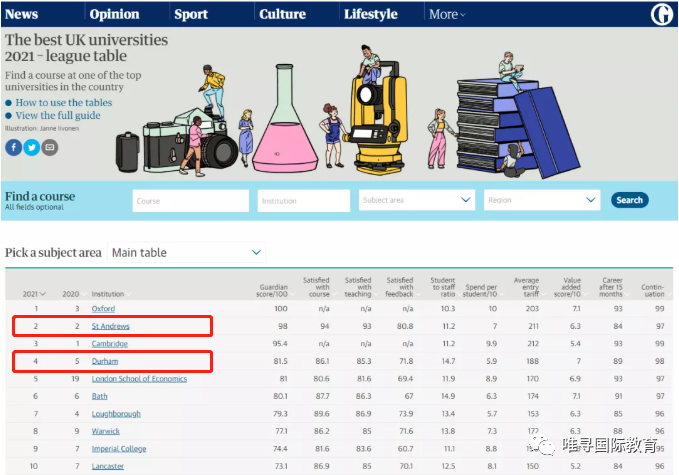Select Cambridge's Guardian score 95.4
This screenshot has height=475, width=679.
coord(280,344)
